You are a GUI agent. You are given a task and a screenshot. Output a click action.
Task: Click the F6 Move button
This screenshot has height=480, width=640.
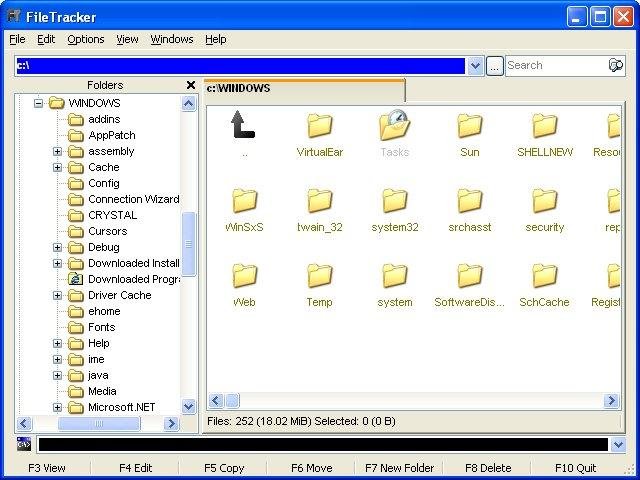coord(312,468)
